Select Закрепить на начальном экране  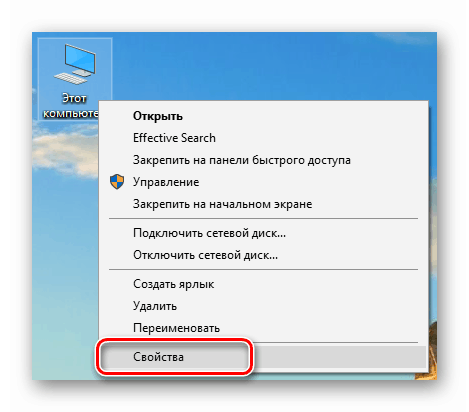coord(223,204)
